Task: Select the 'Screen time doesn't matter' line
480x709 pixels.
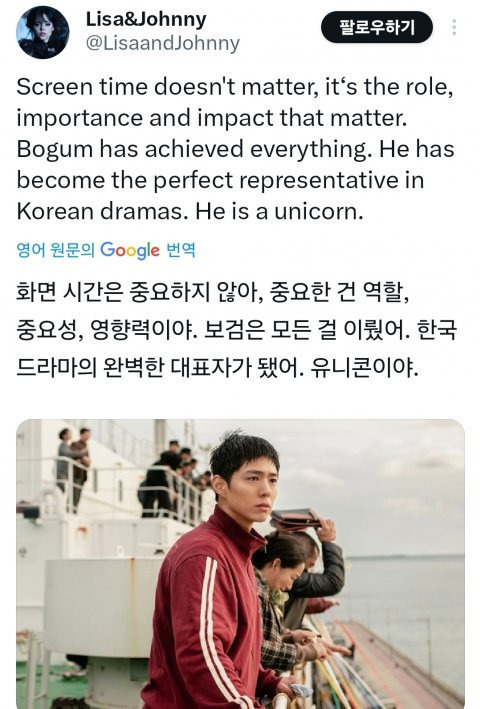Action: coord(235,86)
